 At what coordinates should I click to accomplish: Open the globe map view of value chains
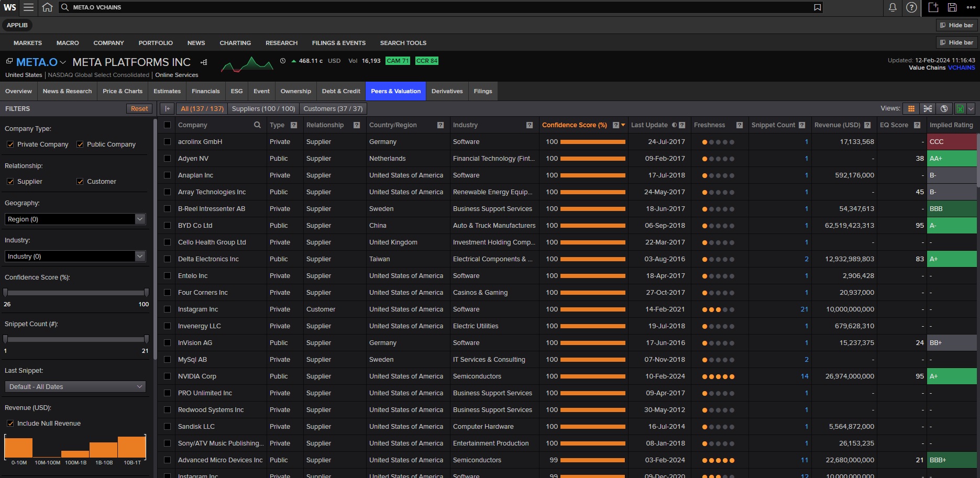click(944, 109)
